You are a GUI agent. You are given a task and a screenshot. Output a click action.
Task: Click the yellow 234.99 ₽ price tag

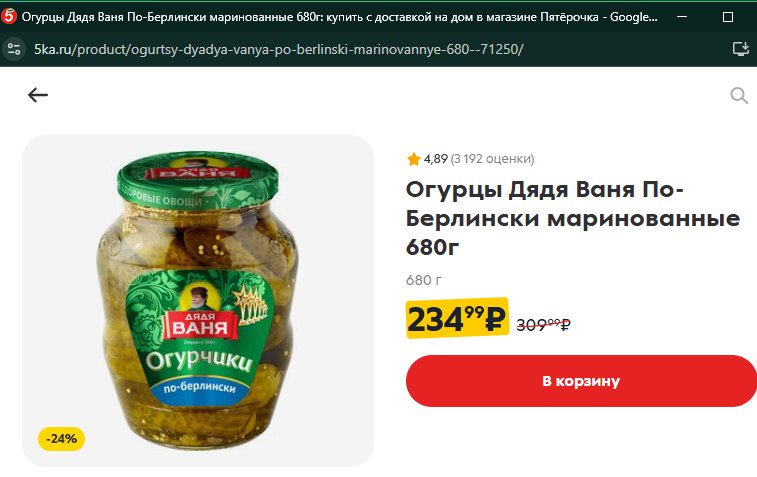(x=457, y=318)
